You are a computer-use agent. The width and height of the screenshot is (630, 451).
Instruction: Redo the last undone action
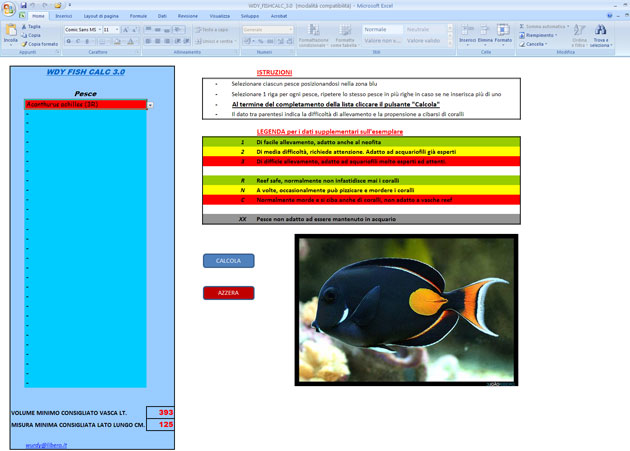(x=45, y=6)
